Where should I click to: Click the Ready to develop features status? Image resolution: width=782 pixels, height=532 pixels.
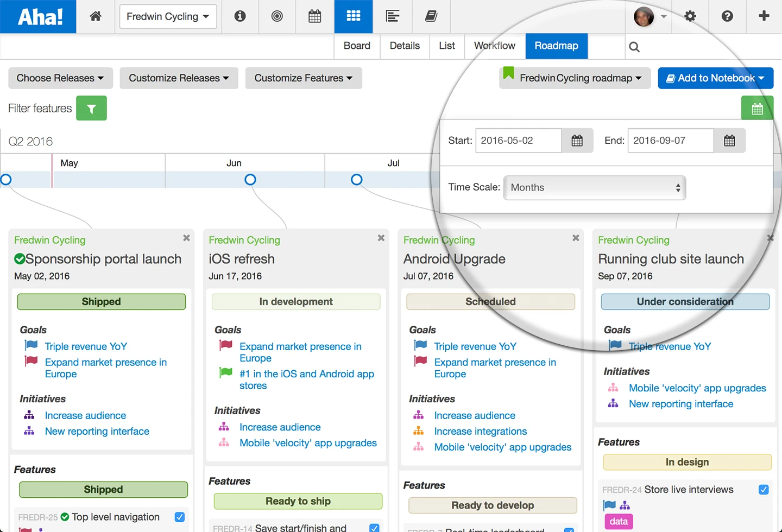[x=493, y=505]
